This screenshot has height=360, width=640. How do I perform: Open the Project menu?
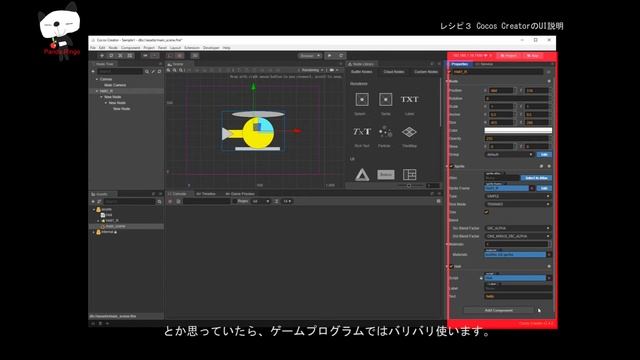tap(149, 48)
